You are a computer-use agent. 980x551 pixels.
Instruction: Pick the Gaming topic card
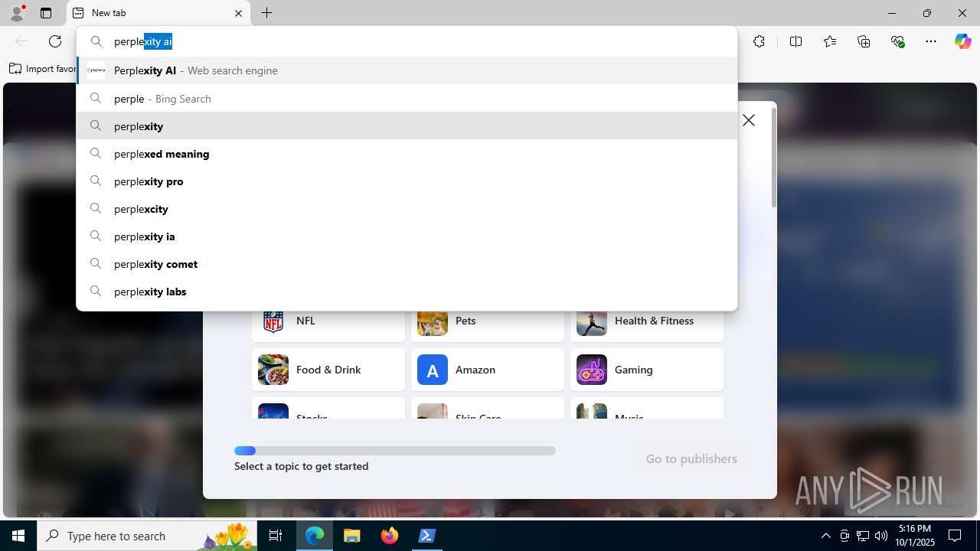(647, 370)
